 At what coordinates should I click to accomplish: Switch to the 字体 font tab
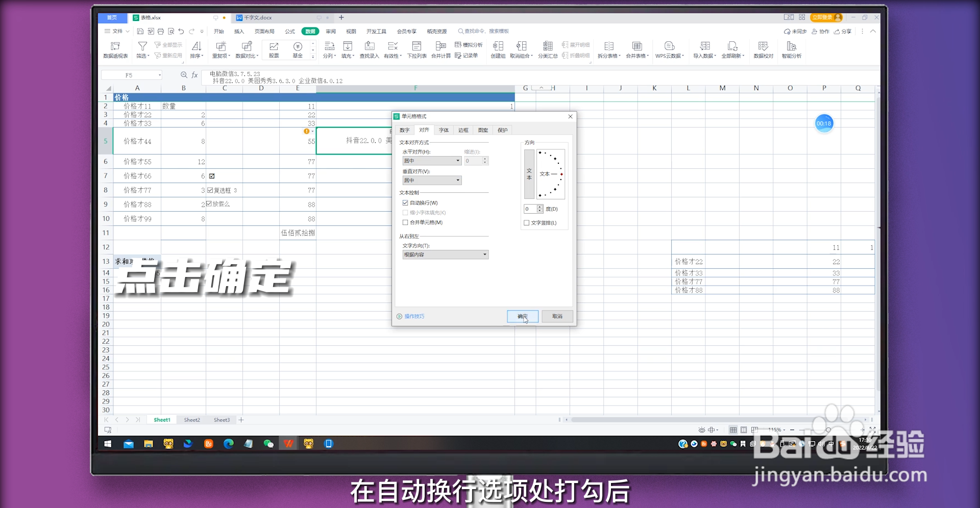[x=444, y=130]
